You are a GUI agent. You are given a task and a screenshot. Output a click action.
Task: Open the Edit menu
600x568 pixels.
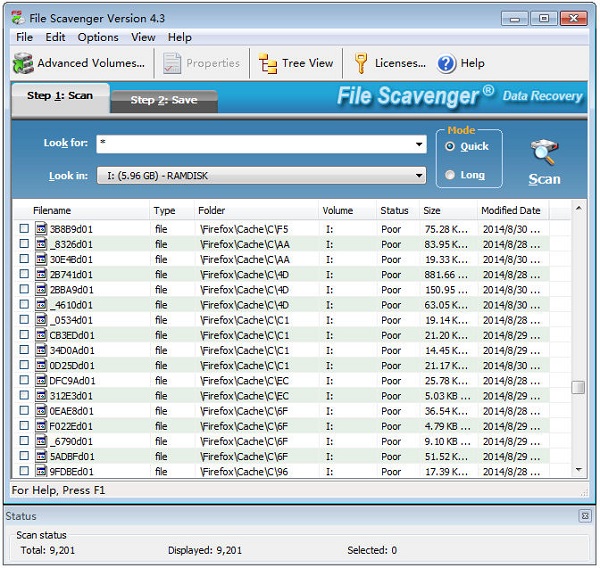click(x=55, y=37)
